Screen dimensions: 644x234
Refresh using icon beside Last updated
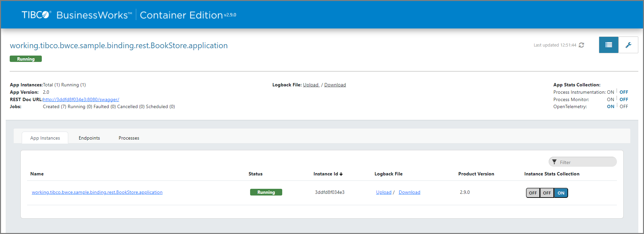581,45
